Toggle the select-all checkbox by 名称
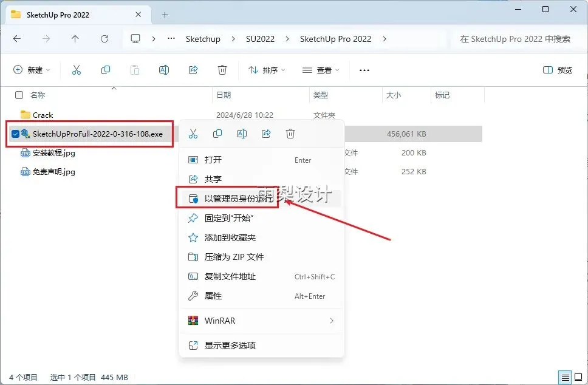 click(19, 95)
